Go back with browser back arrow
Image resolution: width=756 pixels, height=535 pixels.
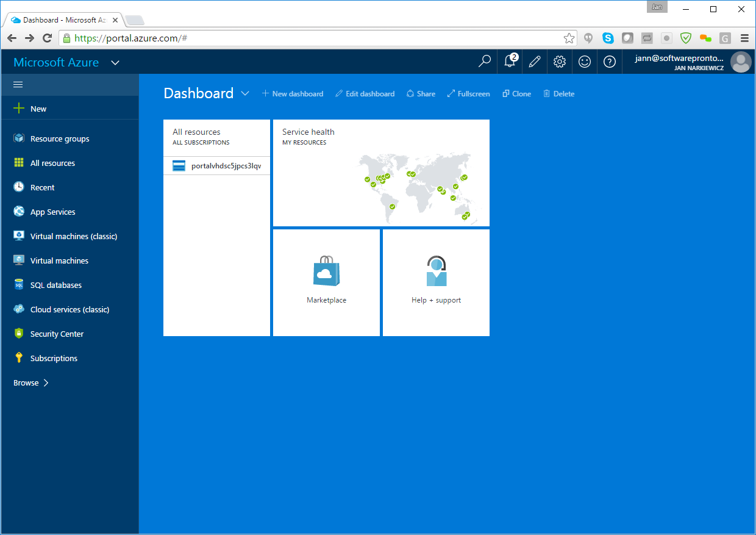tap(12, 38)
